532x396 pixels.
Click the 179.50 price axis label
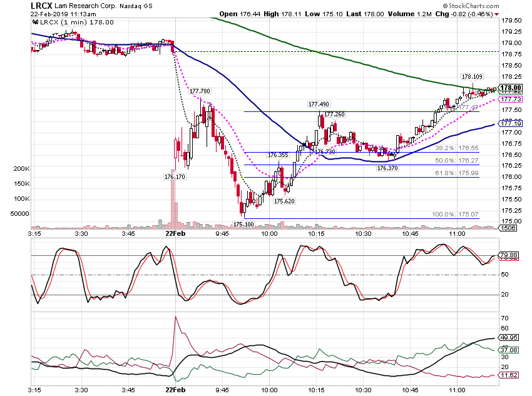point(511,21)
